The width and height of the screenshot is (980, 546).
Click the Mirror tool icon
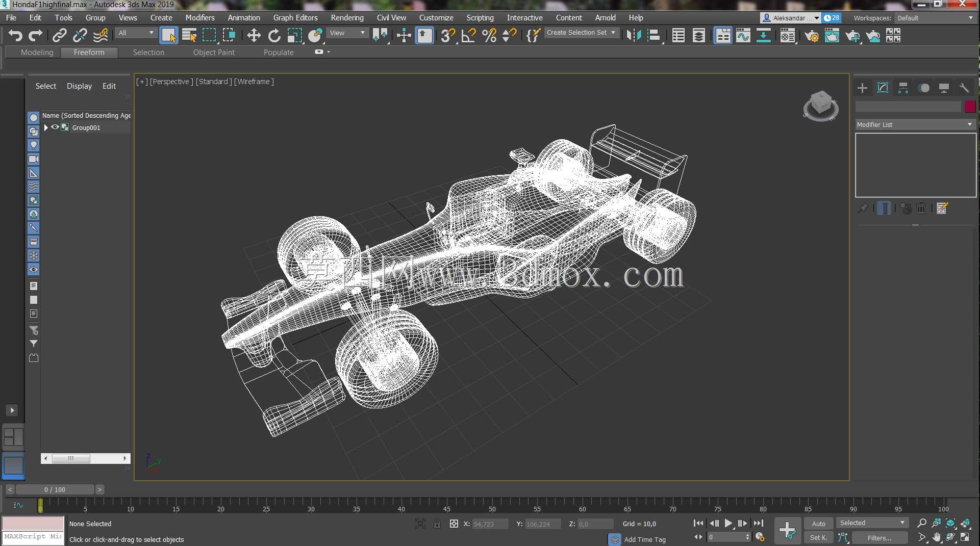[634, 36]
